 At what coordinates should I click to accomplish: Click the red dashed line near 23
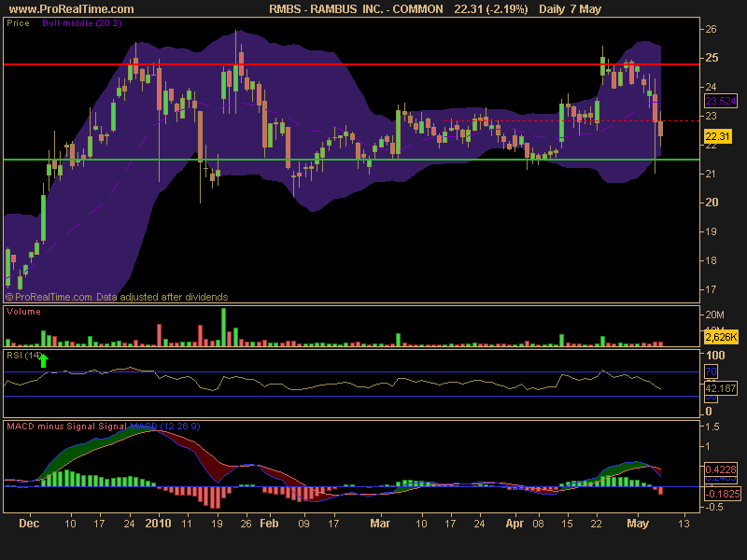[x=571, y=121]
